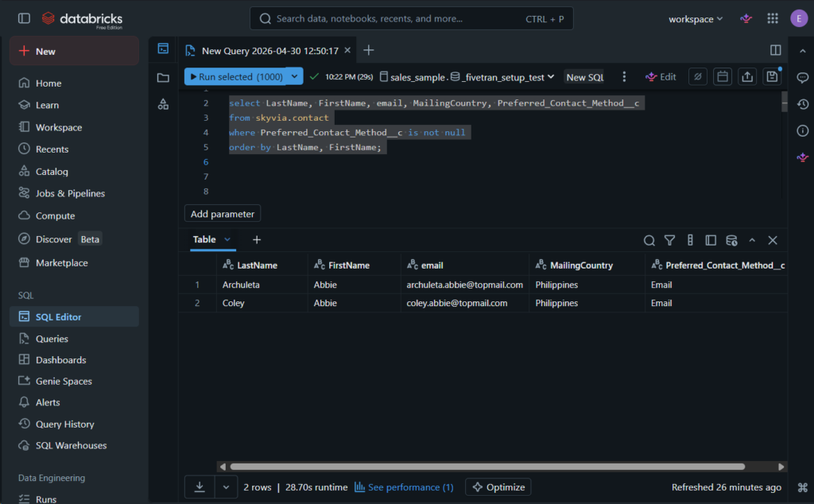Click the New button
This screenshot has height=504, width=814.
(74, 51)
